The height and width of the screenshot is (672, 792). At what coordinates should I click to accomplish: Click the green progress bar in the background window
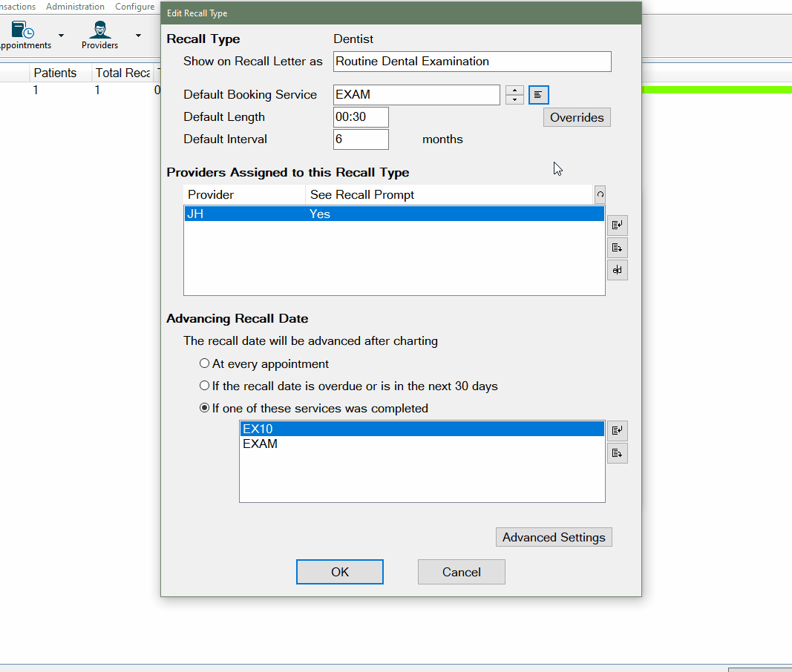tap(717, 90)
